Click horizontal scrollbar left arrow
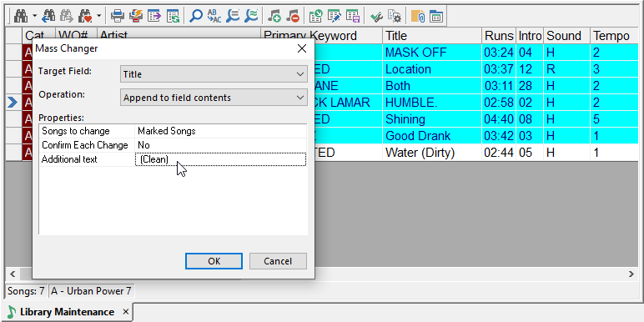This screenshot has width=644, height=322. [x=13, y=274]
